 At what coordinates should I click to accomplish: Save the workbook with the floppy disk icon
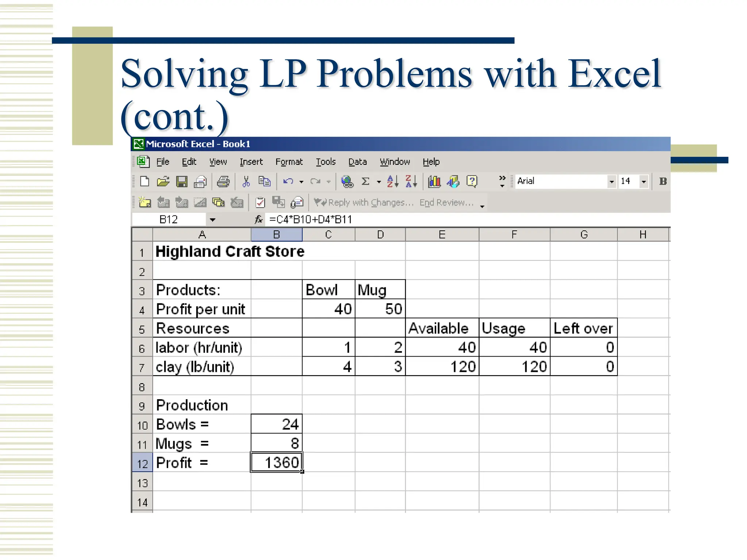pos(182,181)
